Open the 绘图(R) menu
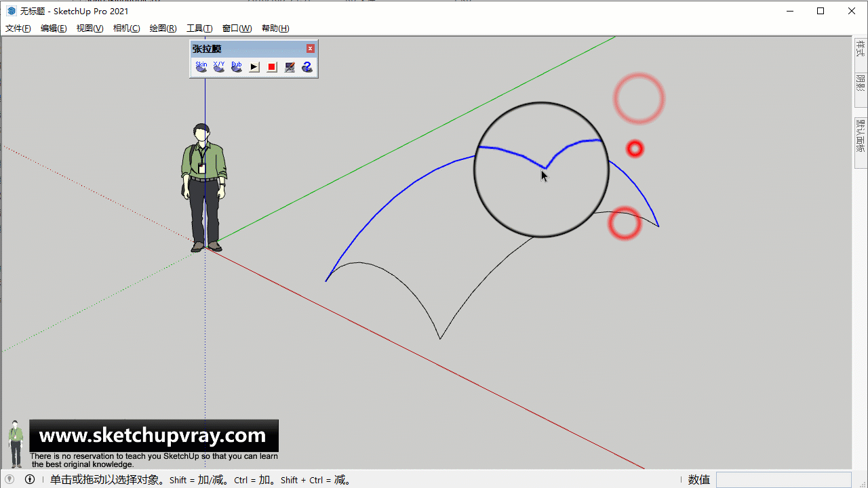 point(163,28)
